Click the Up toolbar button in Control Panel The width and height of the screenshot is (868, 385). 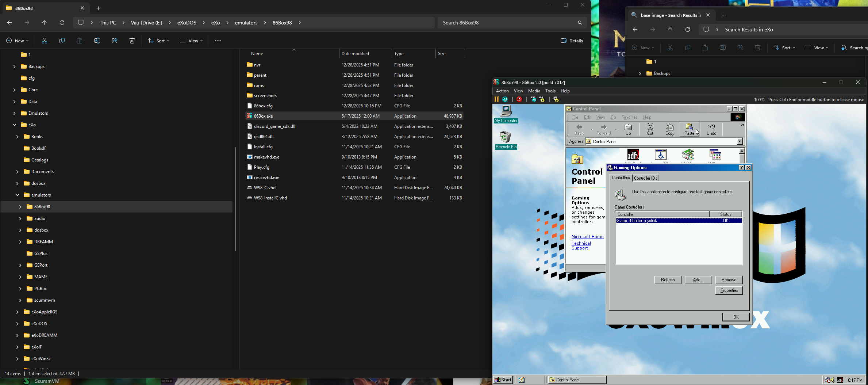click(628, 129)
